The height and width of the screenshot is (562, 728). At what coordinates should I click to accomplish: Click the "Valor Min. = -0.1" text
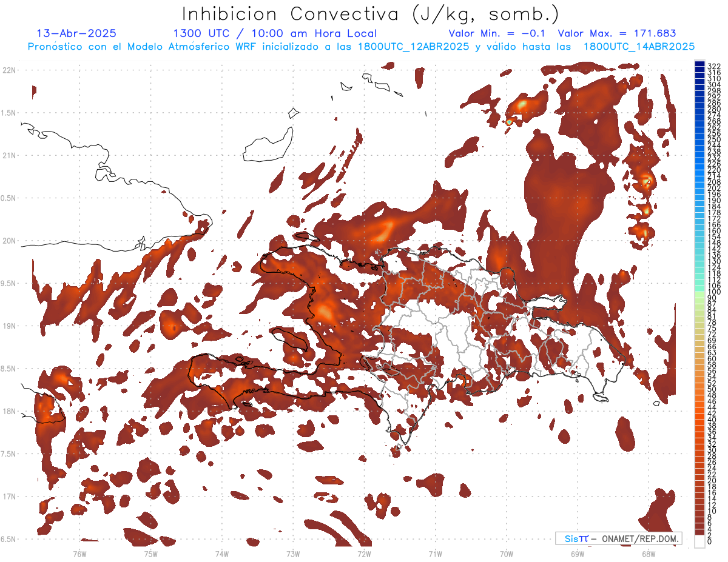point(498,33)
